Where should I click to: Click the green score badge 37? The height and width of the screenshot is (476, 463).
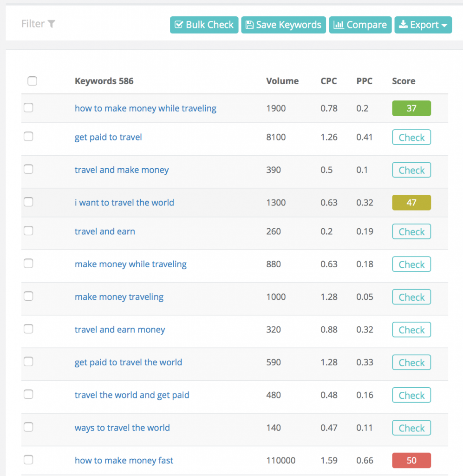pyautogui.click(x=411, y=108)
